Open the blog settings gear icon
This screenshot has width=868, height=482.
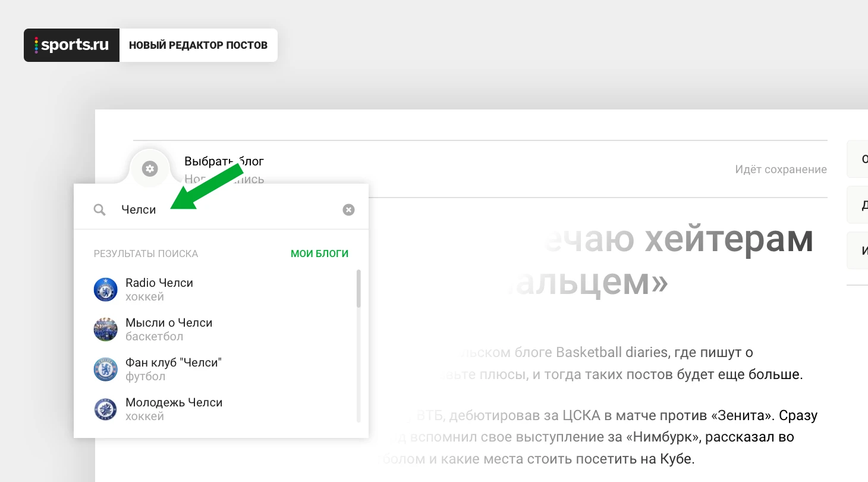pos(150,169)
